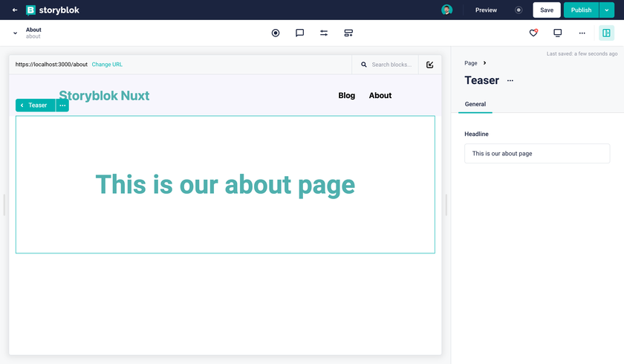The image size is (624, 364).
Task: Open the Storyblok logo home
Action: coord(53,10)
